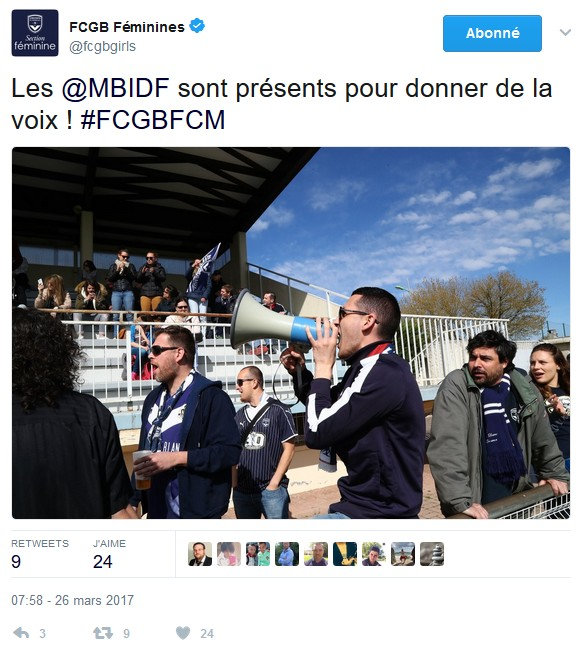The height and width of the screenshot is (648, 585).
Task: Open the beach photo liker avatar
Action: point(403,554)
